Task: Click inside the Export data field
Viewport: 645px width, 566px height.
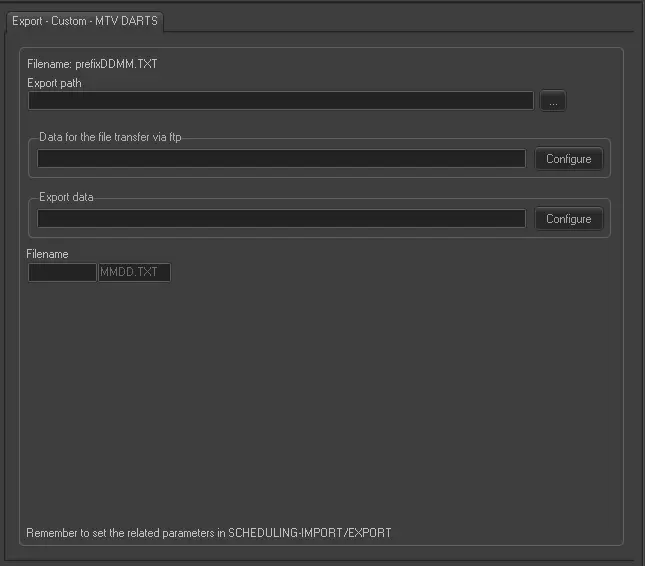Action: (280, 218)
